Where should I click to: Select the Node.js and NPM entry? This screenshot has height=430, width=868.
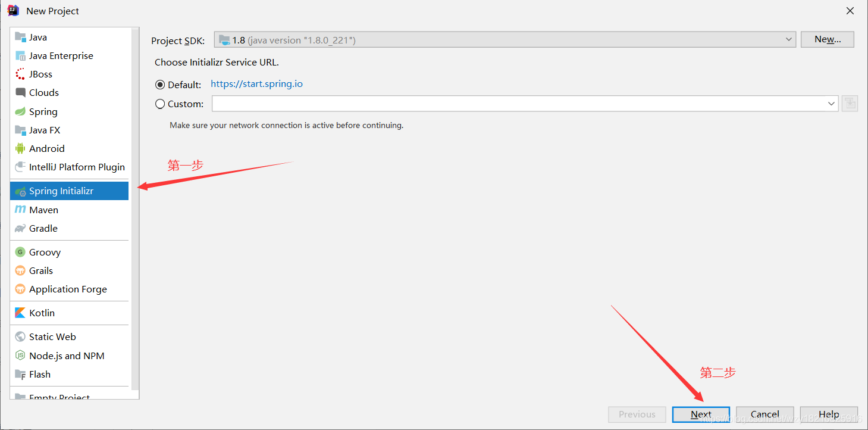click(69, 356)
